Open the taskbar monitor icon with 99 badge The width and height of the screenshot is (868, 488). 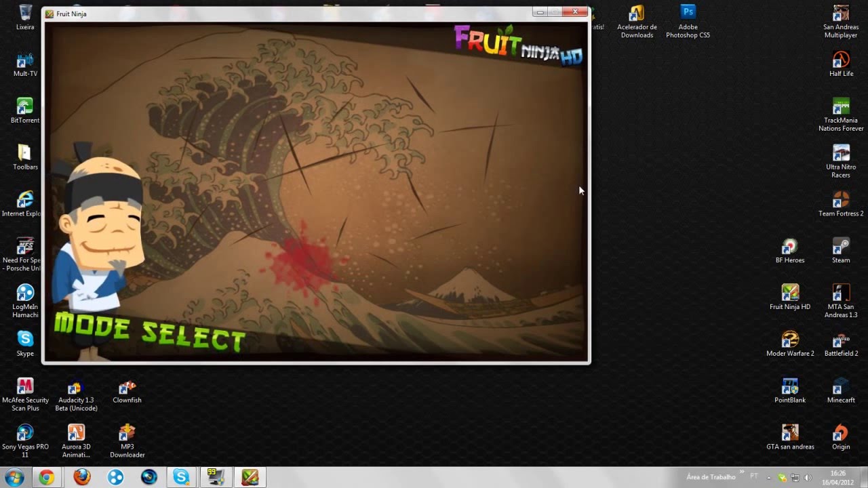[216, 478]
